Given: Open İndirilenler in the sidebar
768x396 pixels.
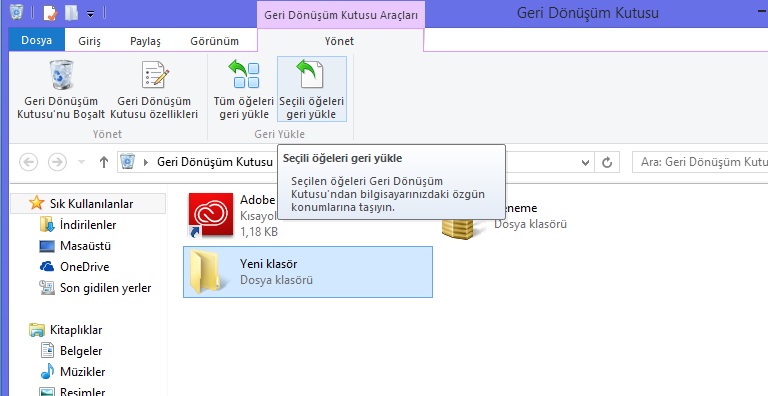Looking at the screenshot, I should coord(88,224).
